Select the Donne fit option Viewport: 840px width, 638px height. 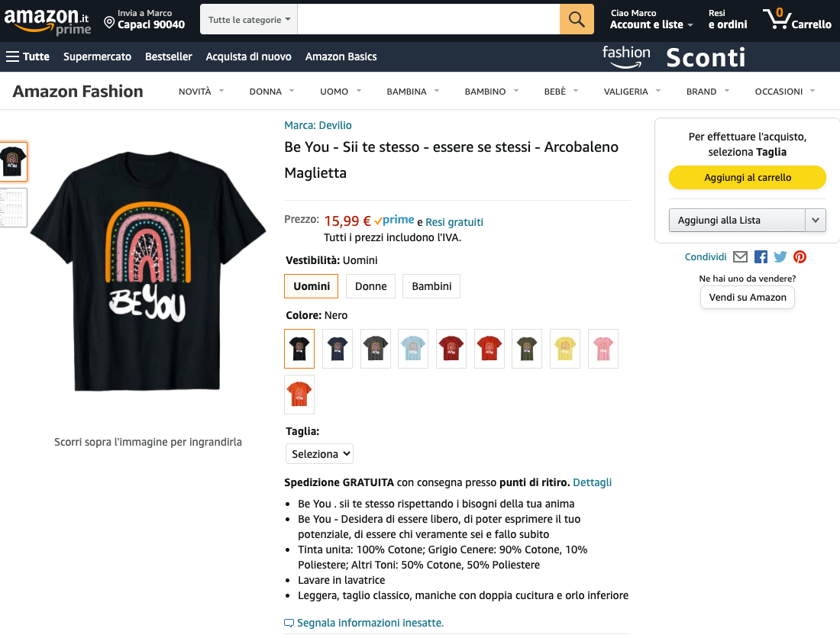(370, 286)
